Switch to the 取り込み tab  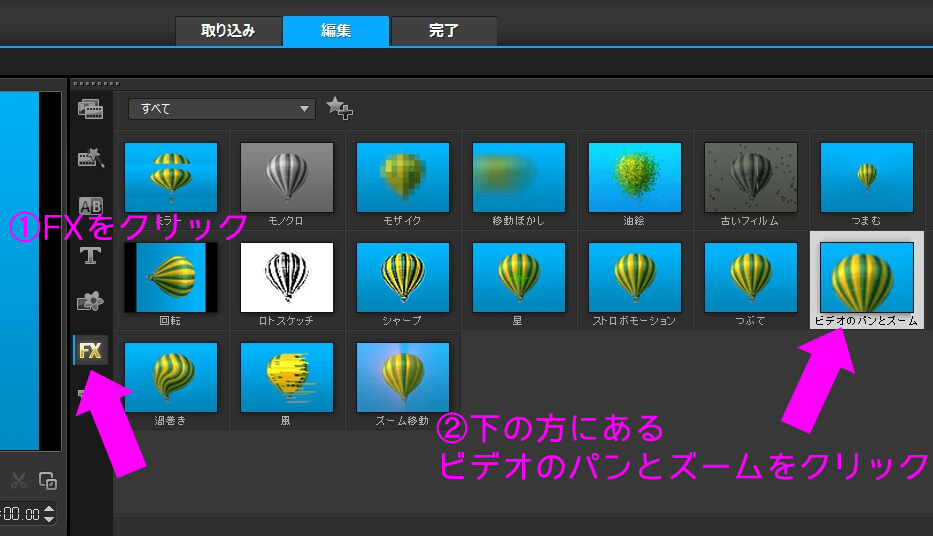click(x=228, y=31)
